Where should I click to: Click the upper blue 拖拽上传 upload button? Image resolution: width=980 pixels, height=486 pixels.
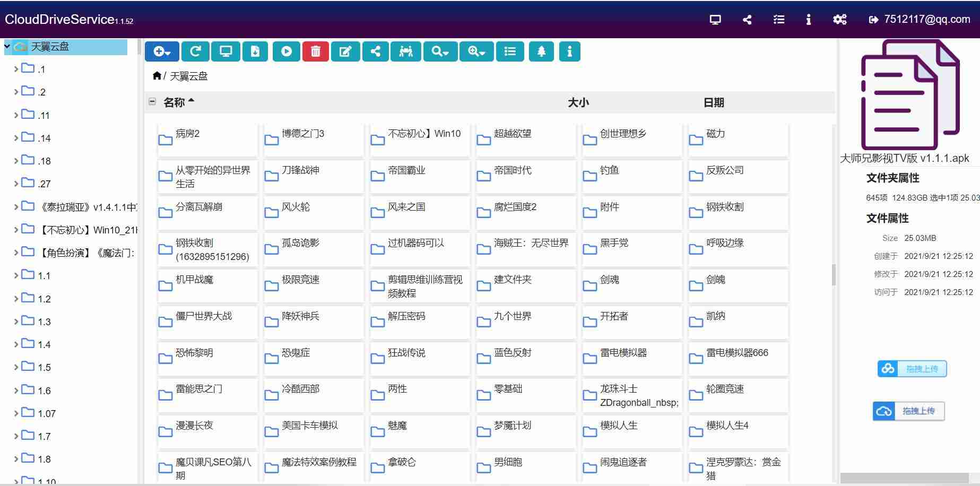pos(912,369)
